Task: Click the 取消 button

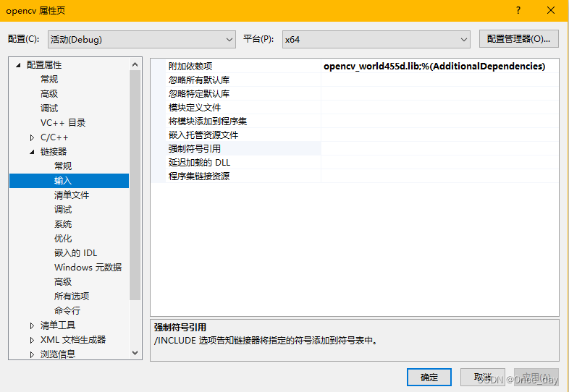Action: click(x=482, y=377)
